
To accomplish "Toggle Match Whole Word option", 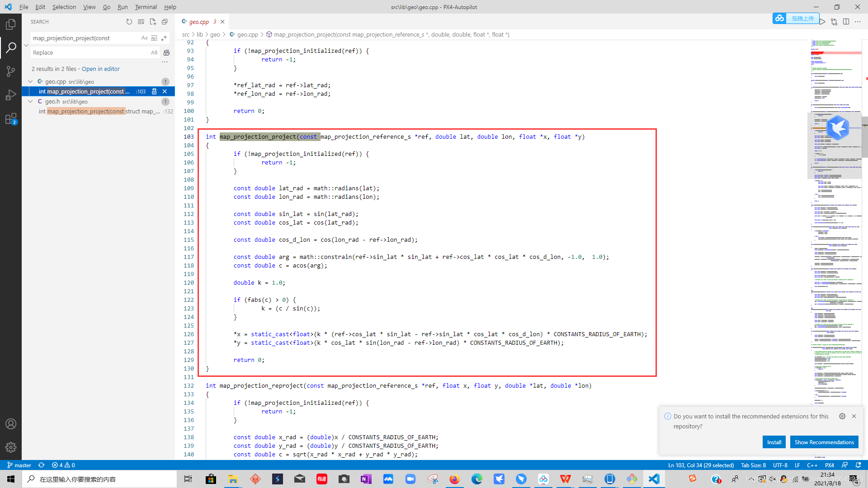I will [x=154, y=38].
